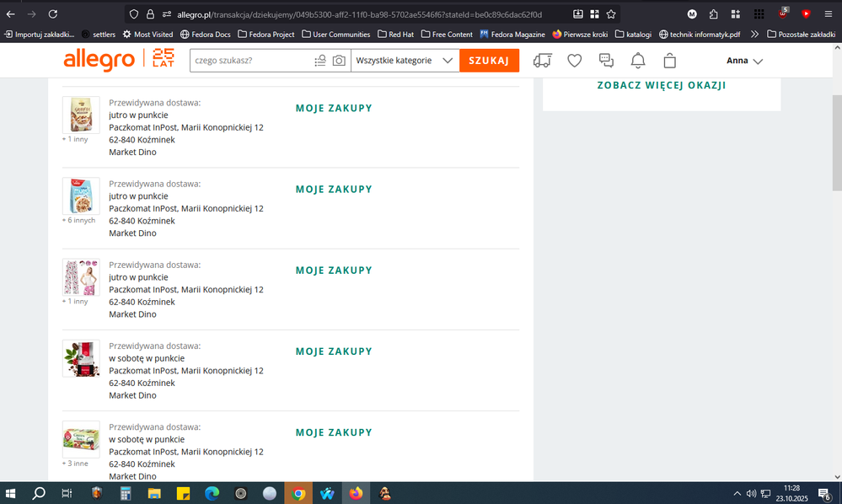The height and width of the screenshot is (504, 842).
Task: Click MOJE ZAKUPY for the pajamas order
Action: 334,271
